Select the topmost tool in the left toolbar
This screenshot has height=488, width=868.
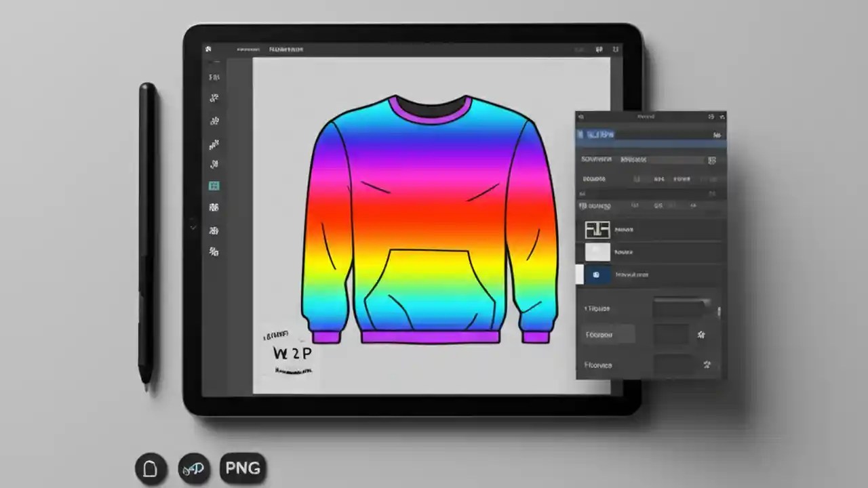click(x=214, y=77)
